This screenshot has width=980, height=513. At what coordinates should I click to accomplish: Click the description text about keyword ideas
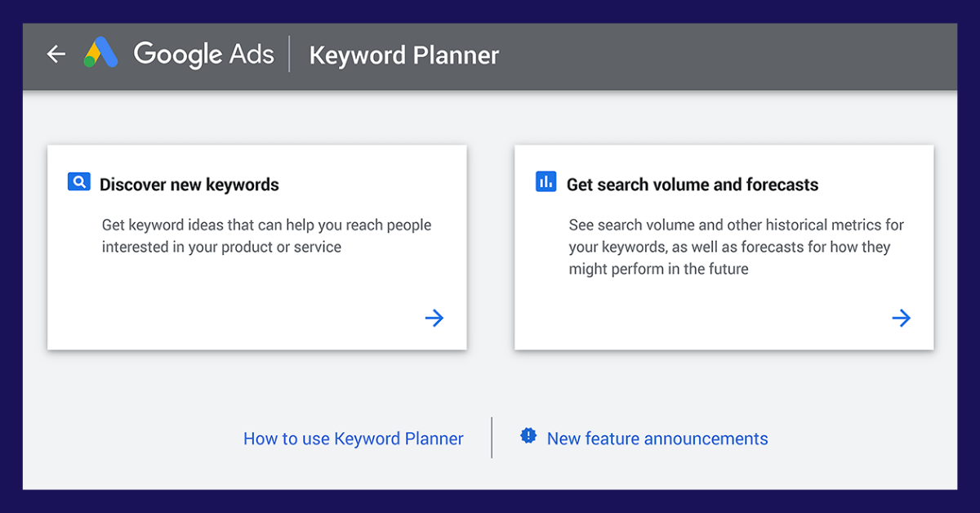pyautogui.click(x=266, y=235)
